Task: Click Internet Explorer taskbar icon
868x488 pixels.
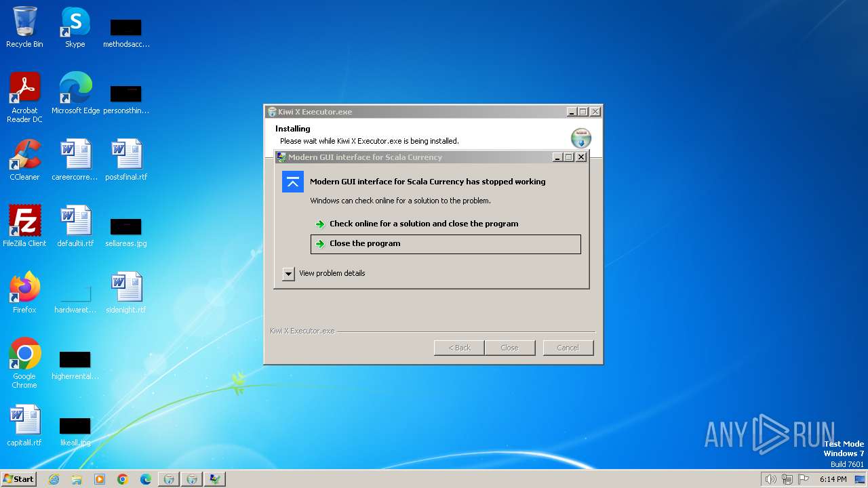Action: pyautogui.click(x=54, y=479)
